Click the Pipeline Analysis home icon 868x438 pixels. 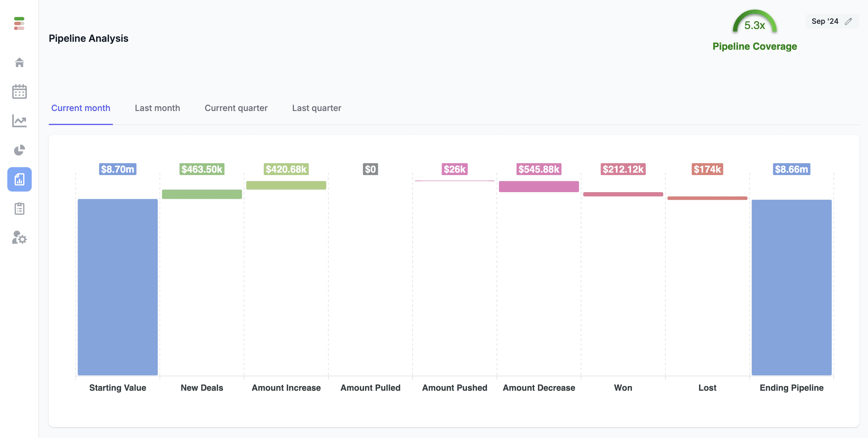pos(18,62)
